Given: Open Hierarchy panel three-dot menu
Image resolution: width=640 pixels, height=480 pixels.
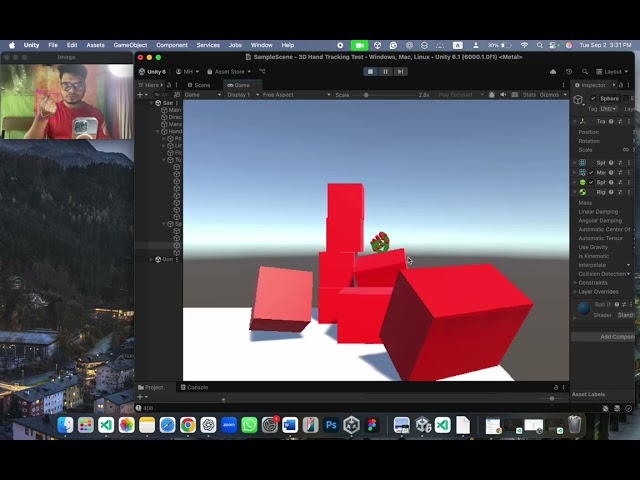Looking at the screenshot, I should (x=177, y=85).
